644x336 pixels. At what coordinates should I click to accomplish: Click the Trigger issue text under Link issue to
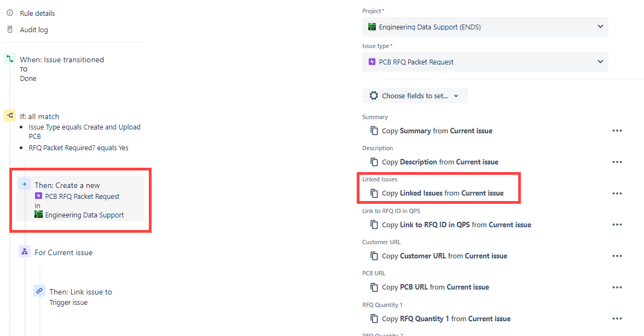click(68, 303)
